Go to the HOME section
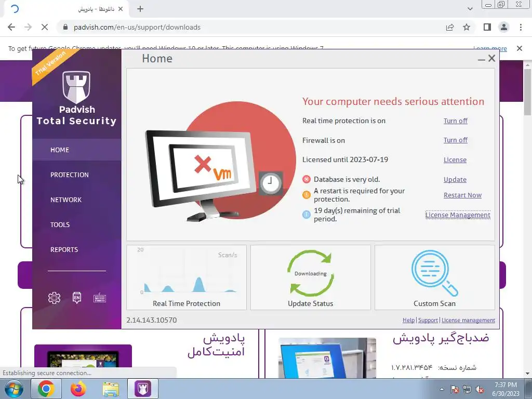Screen dimensions: 532x399 point(77,150)
